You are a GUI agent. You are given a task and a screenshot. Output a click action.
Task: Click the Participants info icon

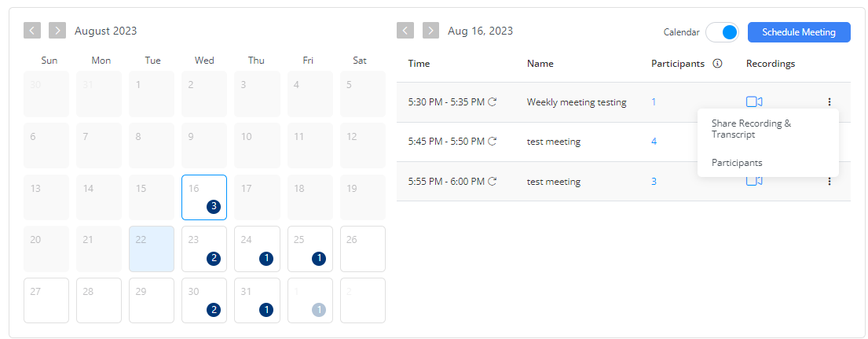[x=717, y=64]
